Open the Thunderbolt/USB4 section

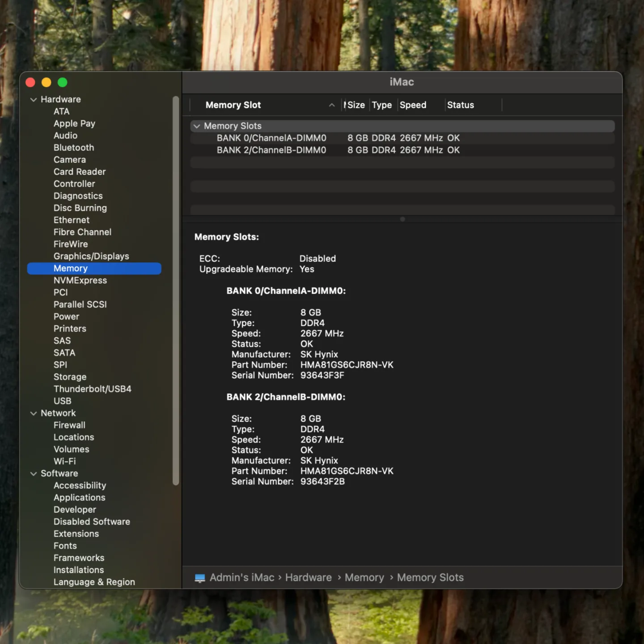[92, 388]
